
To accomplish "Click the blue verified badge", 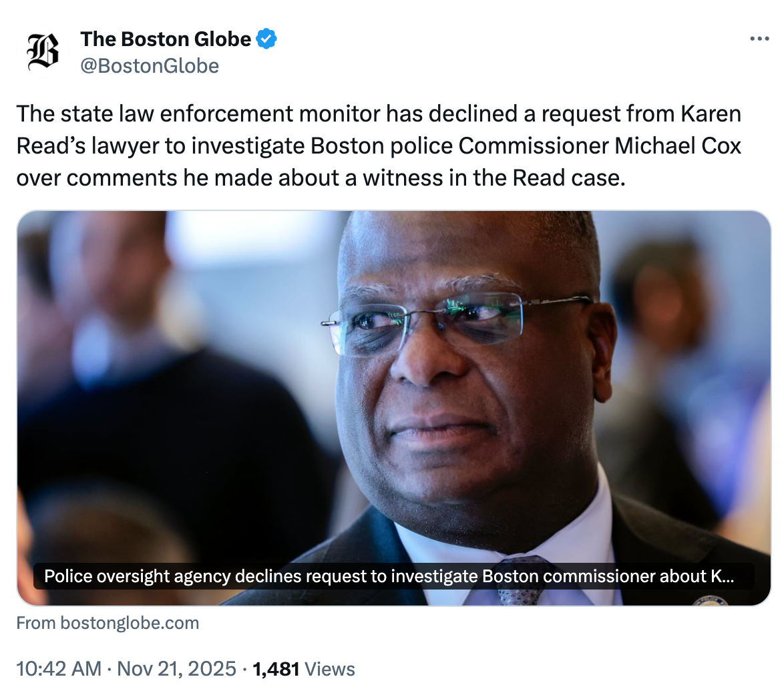I will point(267,40).
